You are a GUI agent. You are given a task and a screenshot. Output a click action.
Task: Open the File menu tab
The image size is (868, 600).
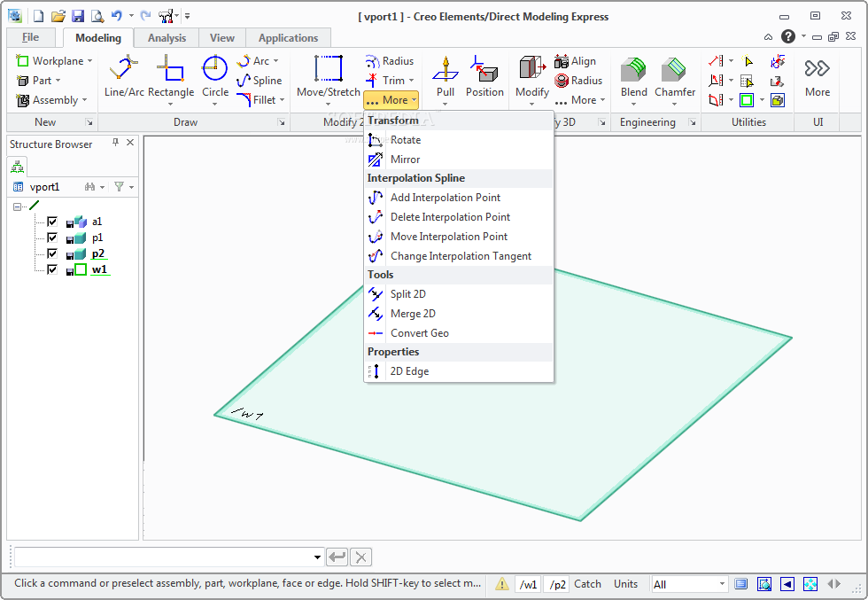[30, 37]
